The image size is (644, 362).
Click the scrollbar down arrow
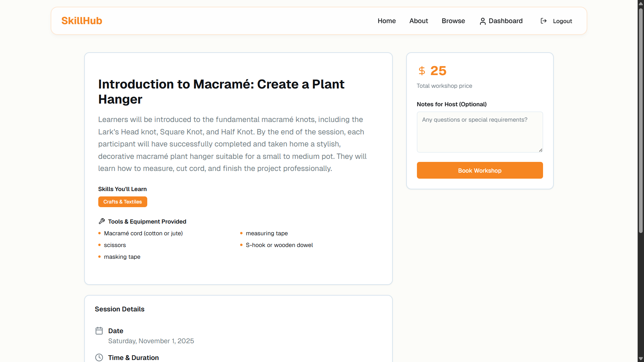pos(641,359)
